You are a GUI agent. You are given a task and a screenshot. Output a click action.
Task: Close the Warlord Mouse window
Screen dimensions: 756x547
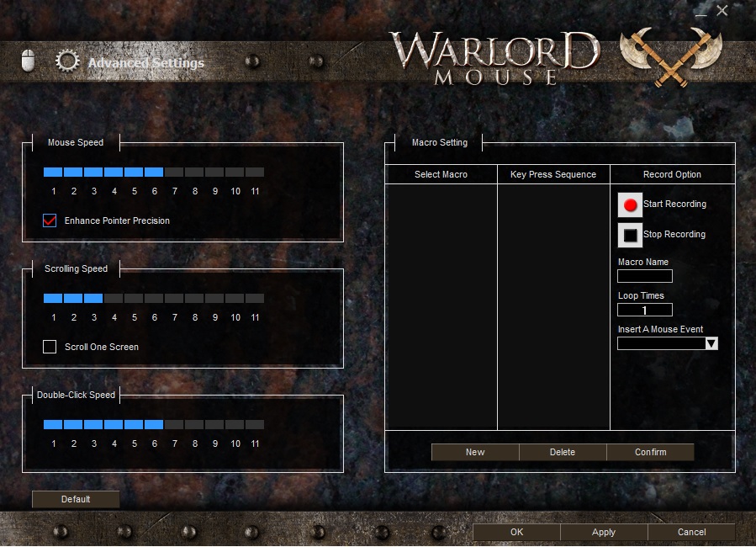click(722, 10)
